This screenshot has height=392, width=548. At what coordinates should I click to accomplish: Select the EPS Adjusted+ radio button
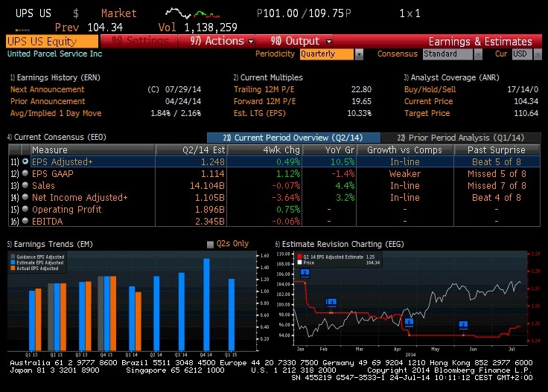coord(25,161)
